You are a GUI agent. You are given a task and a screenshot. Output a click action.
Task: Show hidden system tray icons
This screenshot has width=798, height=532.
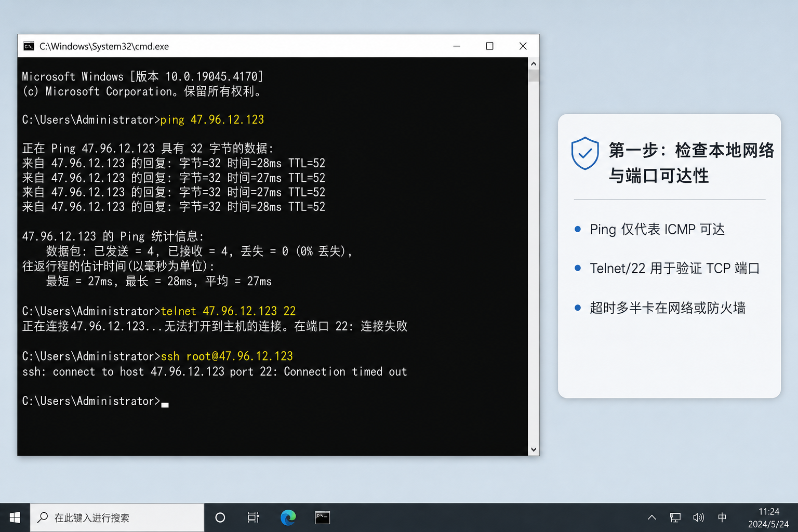click(651, 517)
